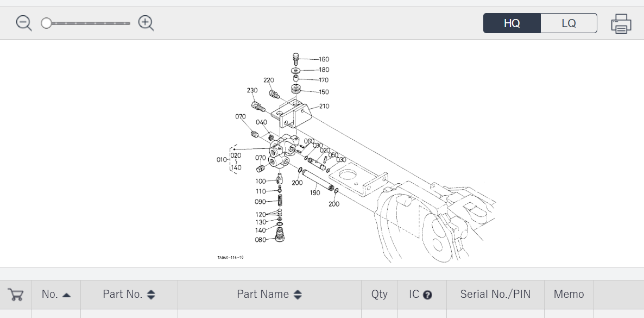Open the IC help question mark
Viewport: 644px width, 318px height.
pyautogui.click(x=427, y=295)
